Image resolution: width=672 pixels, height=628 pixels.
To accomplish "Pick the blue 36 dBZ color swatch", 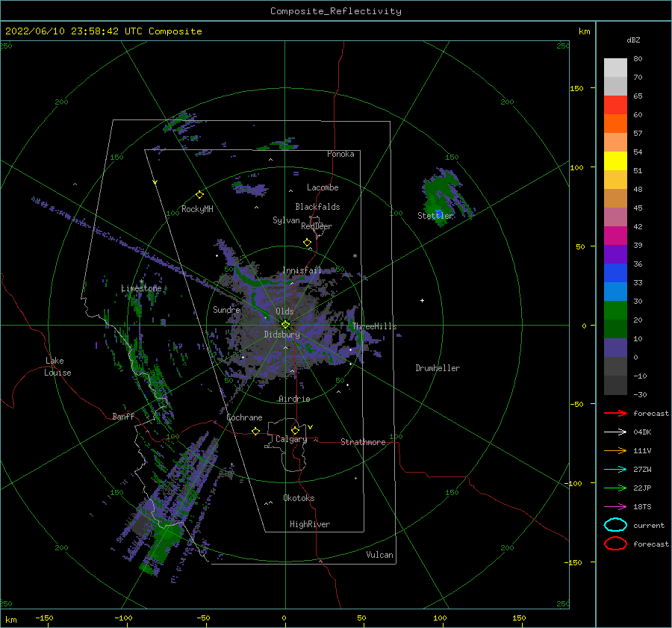I will tap(615, 273).
